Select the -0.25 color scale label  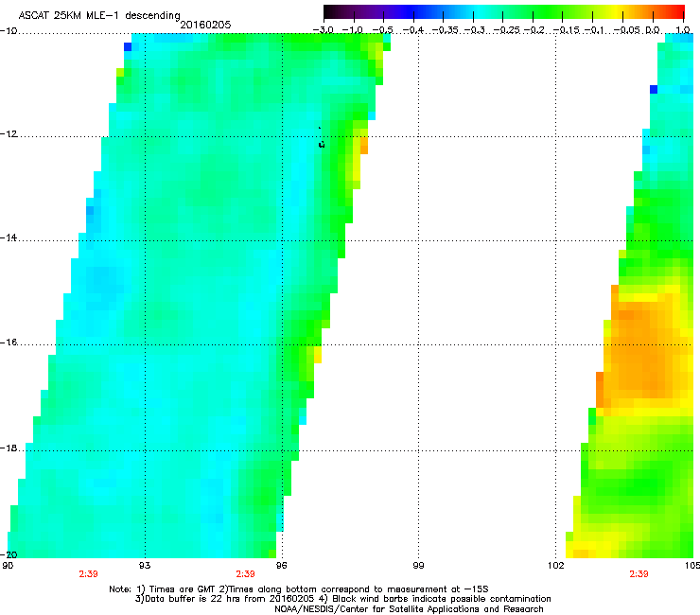(502, 30)
